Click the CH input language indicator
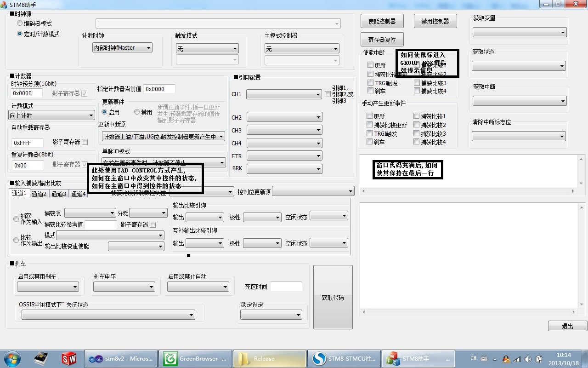The height and width of the screenshot is (368, 588). point(474,358)
